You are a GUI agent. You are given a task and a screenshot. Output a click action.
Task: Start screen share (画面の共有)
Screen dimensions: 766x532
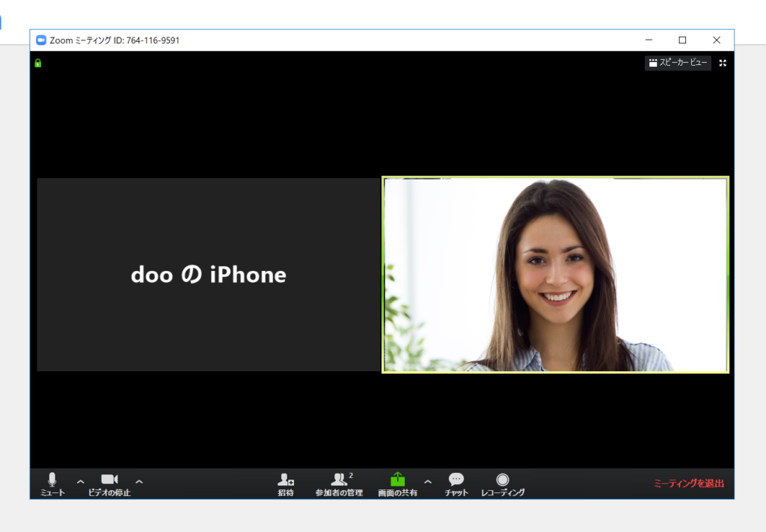click(x=398, y=484)
